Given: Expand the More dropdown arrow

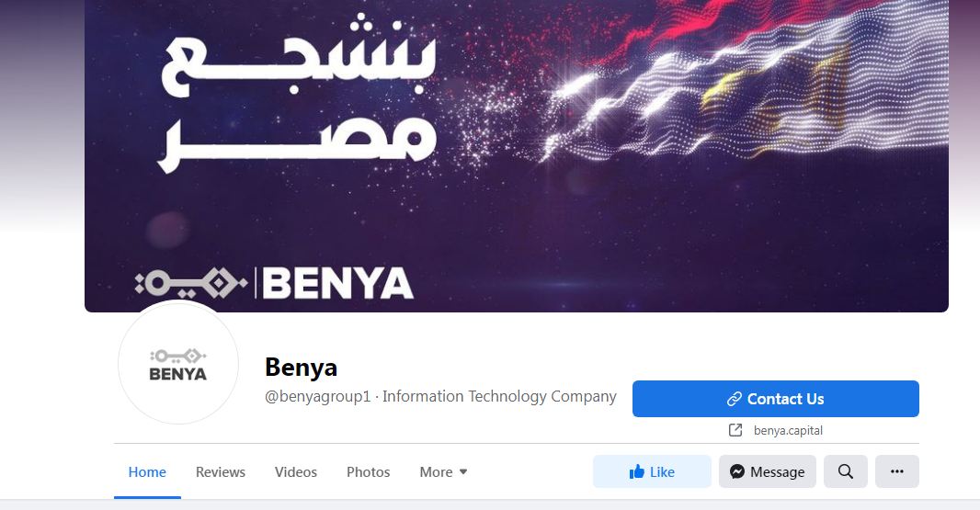Looking at the screenshot, I should (x=463, y=472).
